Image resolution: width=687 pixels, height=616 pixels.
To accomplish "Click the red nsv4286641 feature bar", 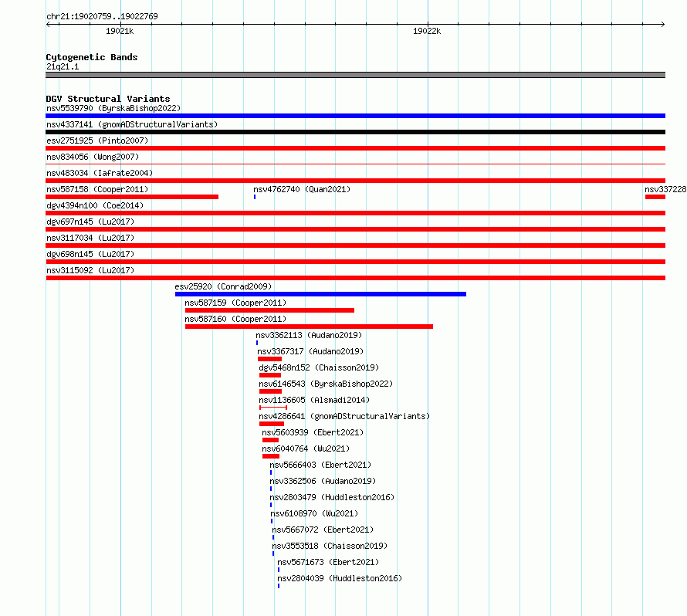I will pyautogui.click(x=272, y=424).
